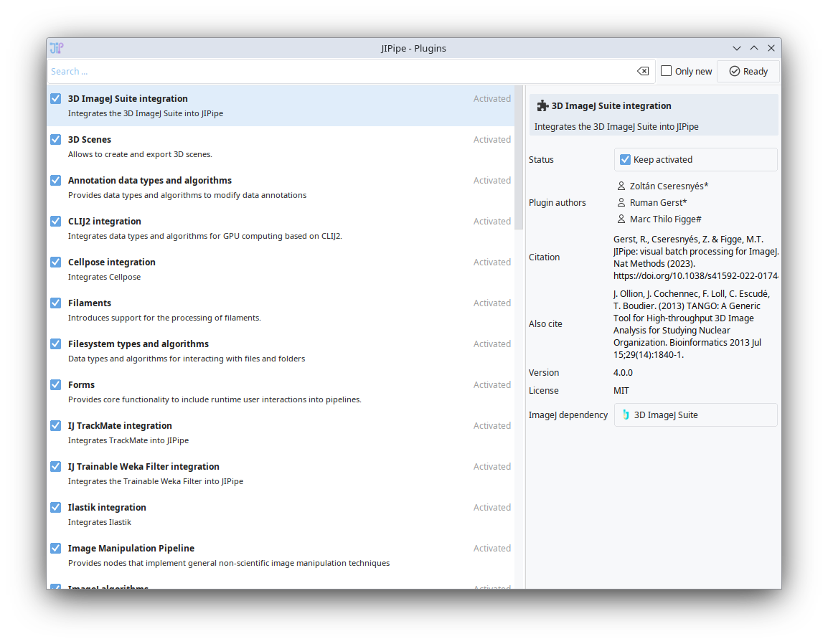Click the person icon beside Marc Thilo Figge

(621, 219)
